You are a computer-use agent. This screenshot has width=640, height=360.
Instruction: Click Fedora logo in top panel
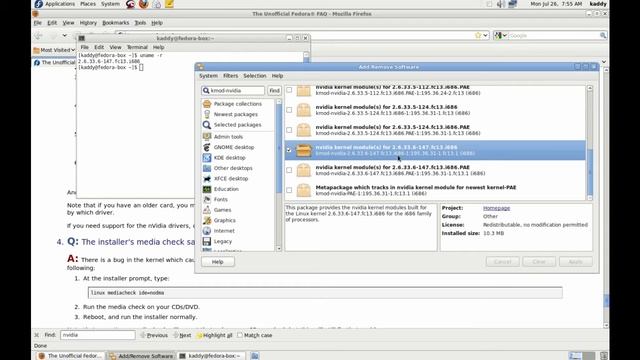click(x=38, y=4)
